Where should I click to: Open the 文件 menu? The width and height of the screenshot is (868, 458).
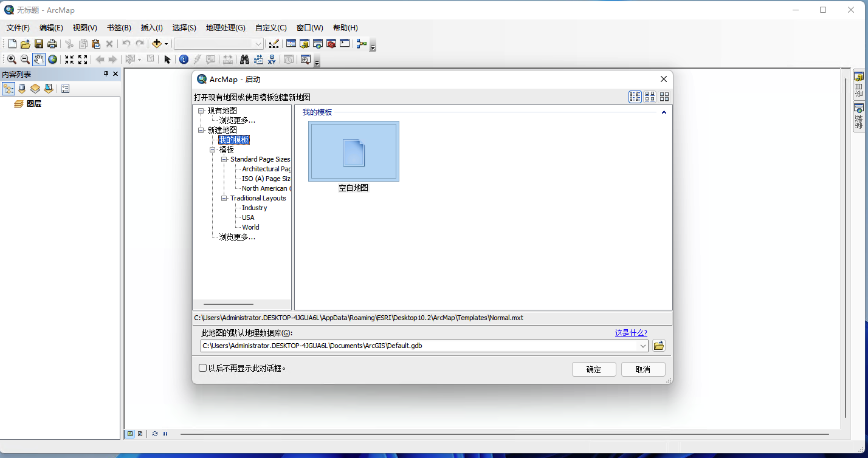click(18, 27)
